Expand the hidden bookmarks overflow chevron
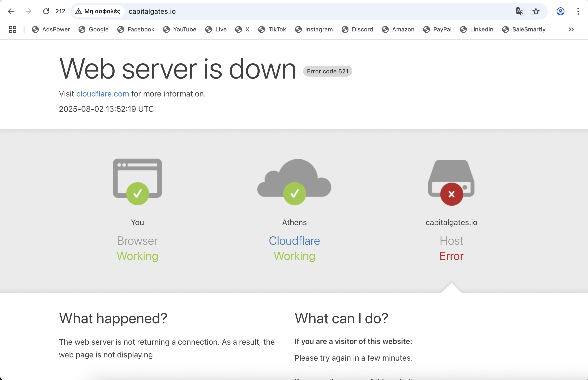The width and height of the screenshot is (588, 380). [571, 29]
